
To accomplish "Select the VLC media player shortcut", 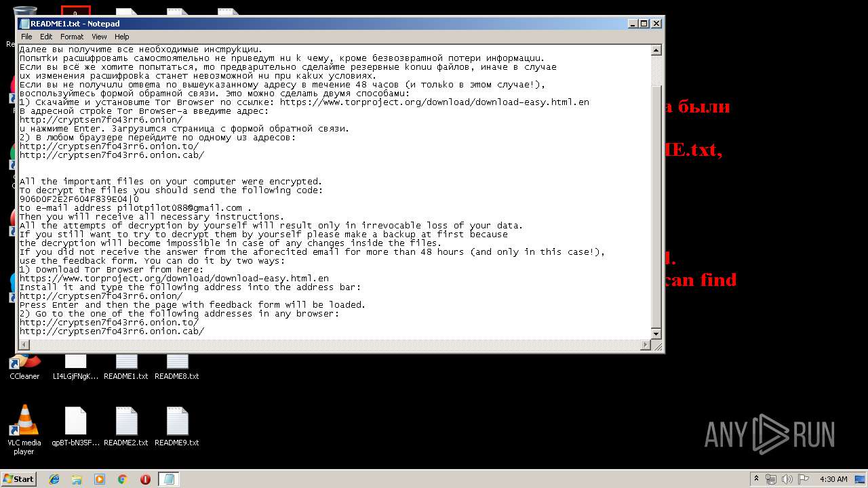I will [x=24, y=428].
